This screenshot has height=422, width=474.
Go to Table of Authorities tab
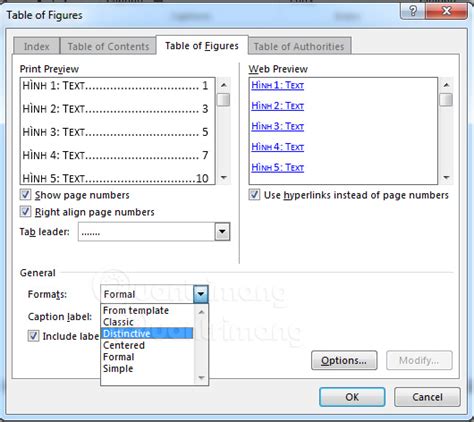click(x=299, y=46)
